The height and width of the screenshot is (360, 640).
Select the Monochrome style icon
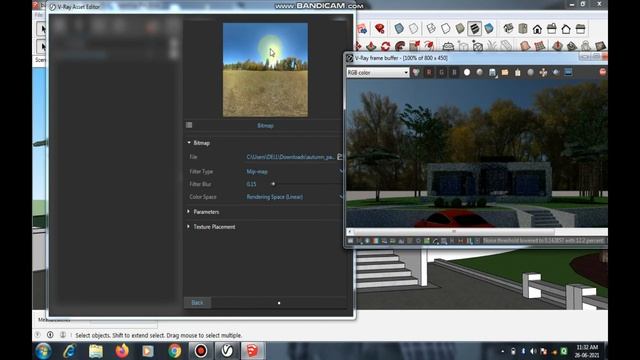click(489, 28)
